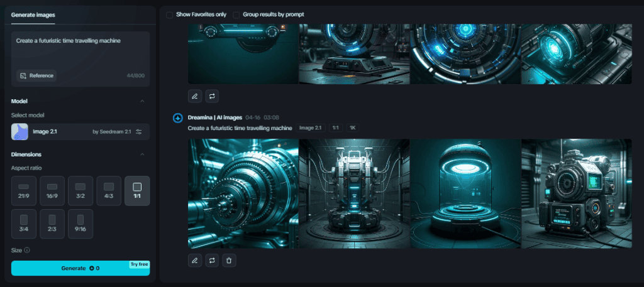Screen dimensions: 644x287
Task: Open model settings sliders icon beside Seedream 2.1
Action: point(139,132)
